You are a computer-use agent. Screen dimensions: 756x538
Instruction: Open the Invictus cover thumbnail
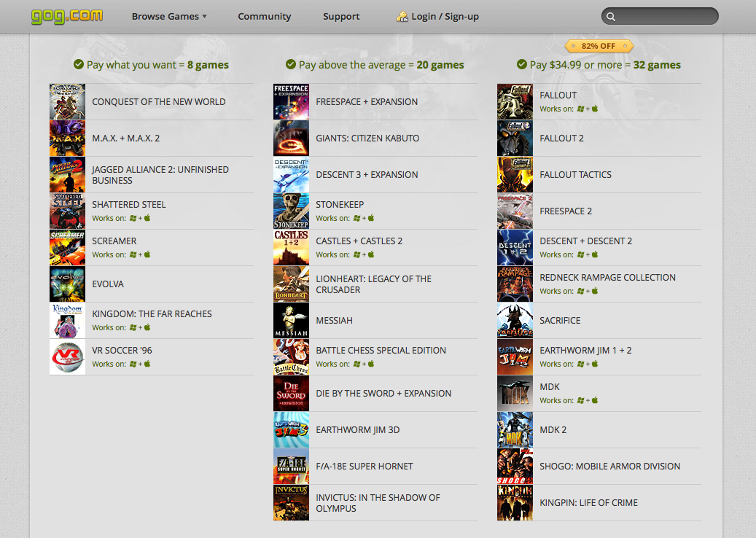[x=291, y=503]
